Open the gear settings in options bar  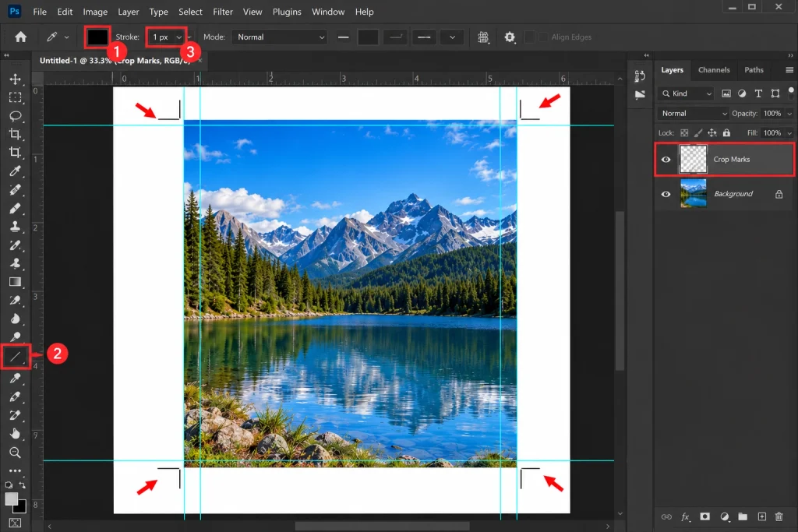510,37
